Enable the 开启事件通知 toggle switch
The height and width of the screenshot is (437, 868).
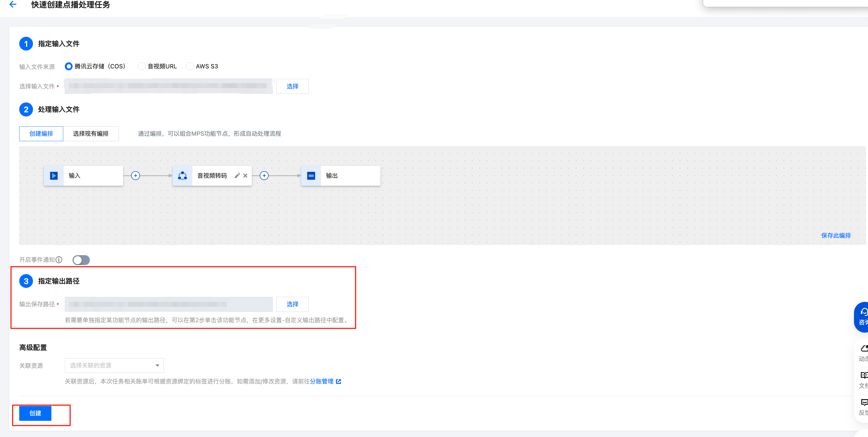[81, 260]
